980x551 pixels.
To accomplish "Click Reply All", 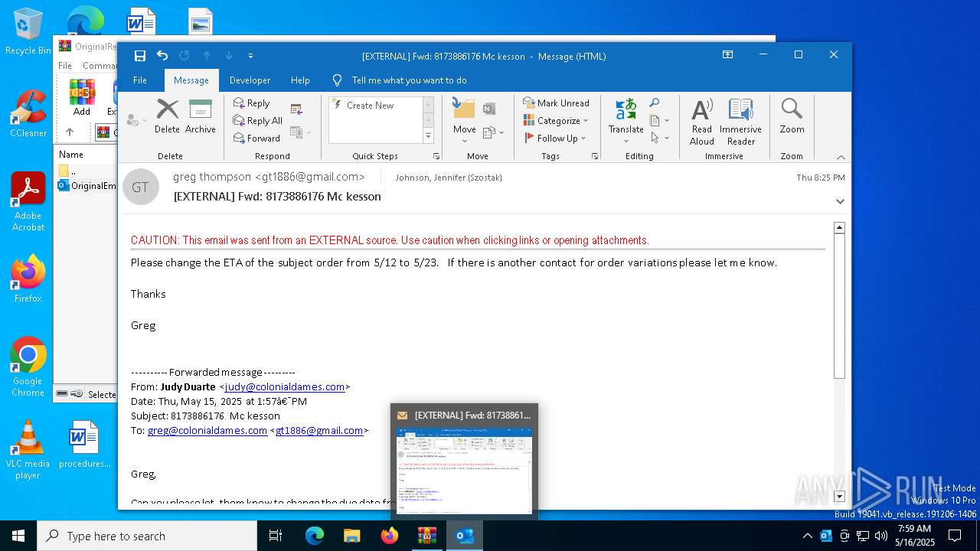I will [x=258, y=121].
